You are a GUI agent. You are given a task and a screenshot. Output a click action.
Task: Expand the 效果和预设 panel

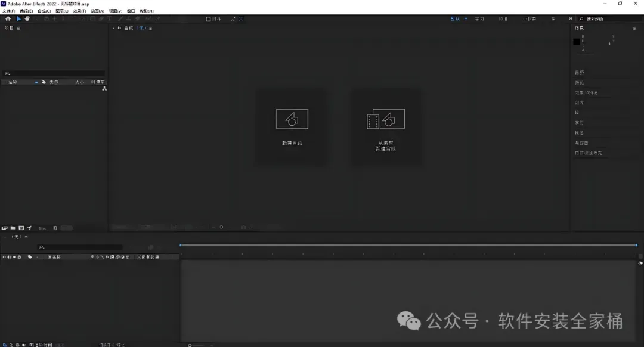click(586, 92)
